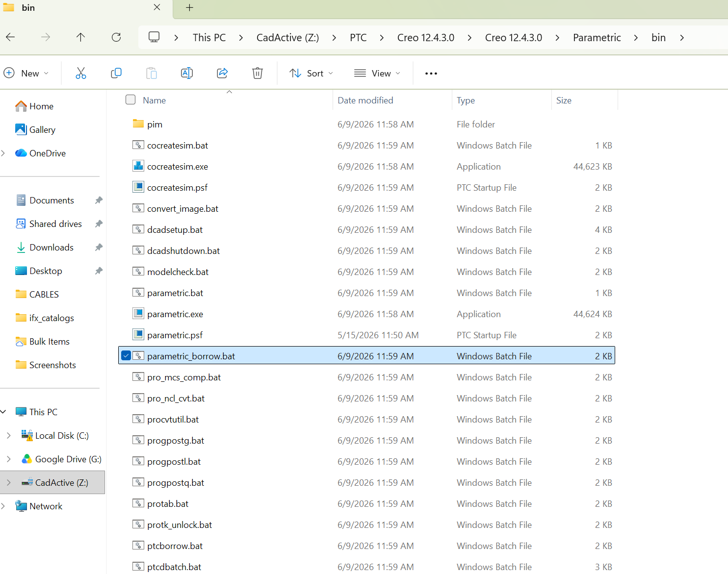The height and width of the screenshot is (574, 728).
Task: Click the modelcheck.bat file icon
Action: (x=138, y=272)
